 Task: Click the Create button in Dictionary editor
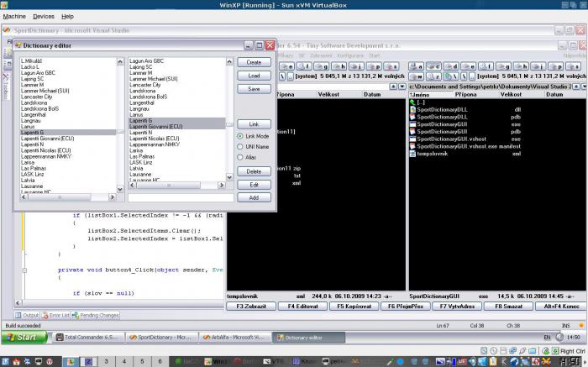(254, 62)
